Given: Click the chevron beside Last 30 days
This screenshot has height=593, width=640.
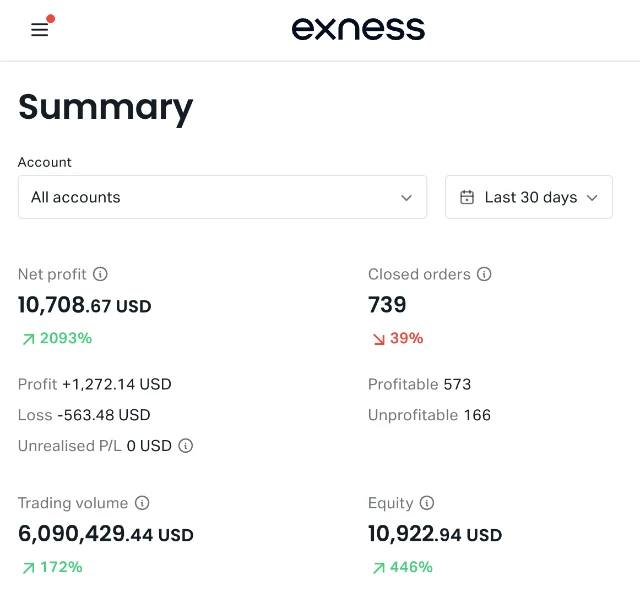Looking at the screenshot, I should 592,198.
